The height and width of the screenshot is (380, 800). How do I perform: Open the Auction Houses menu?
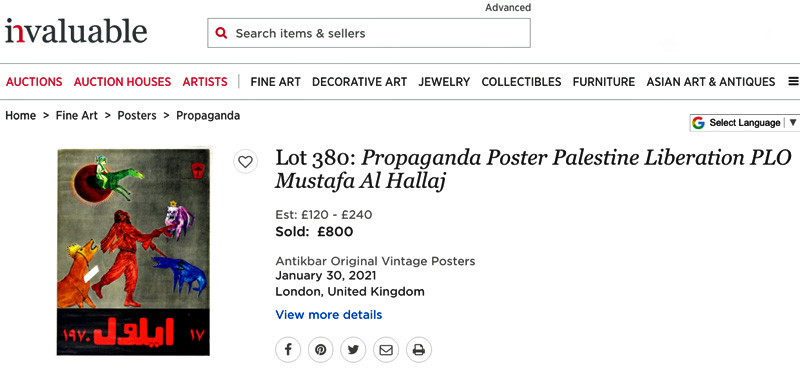click(122, 82)
